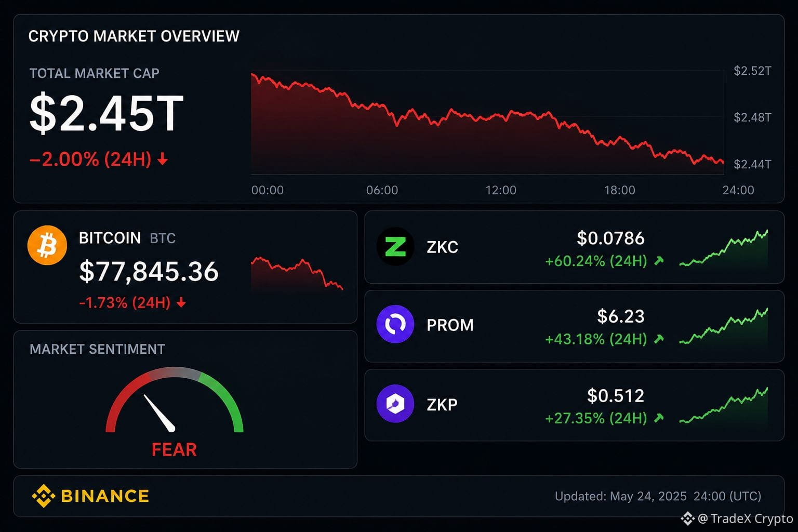Click the 00:00 time axis label

(268, 190)
